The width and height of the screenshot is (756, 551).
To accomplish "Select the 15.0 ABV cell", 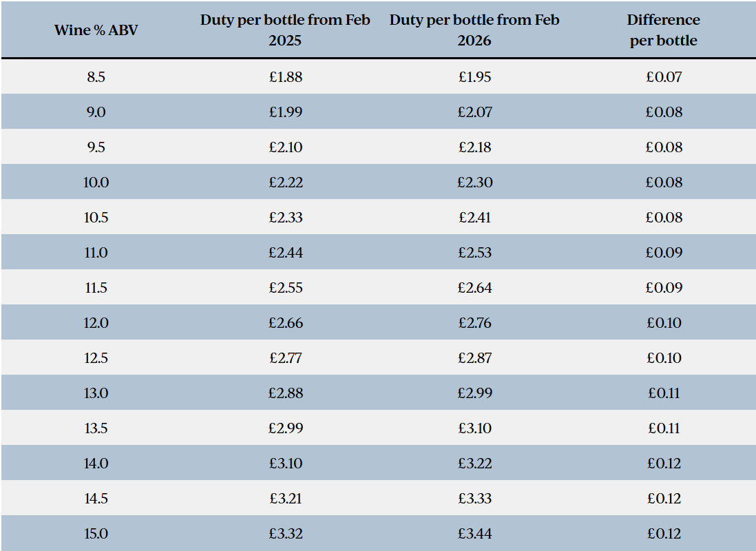I will click(96, 534).
